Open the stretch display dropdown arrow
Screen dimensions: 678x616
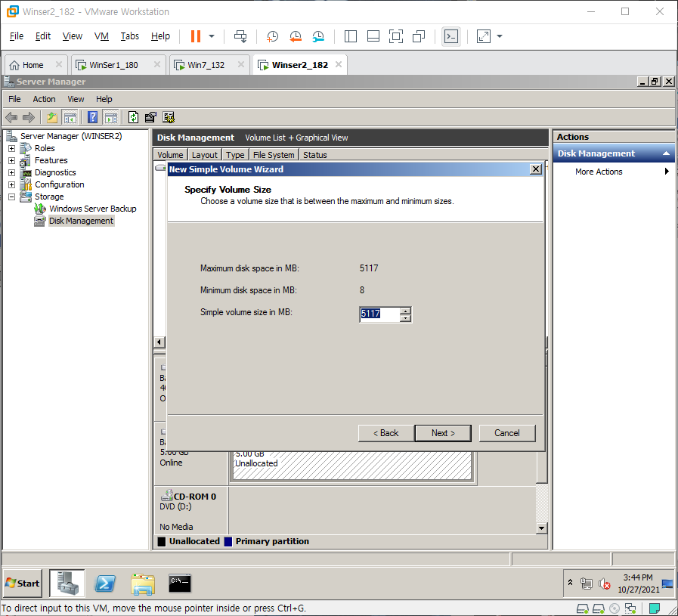500,36
